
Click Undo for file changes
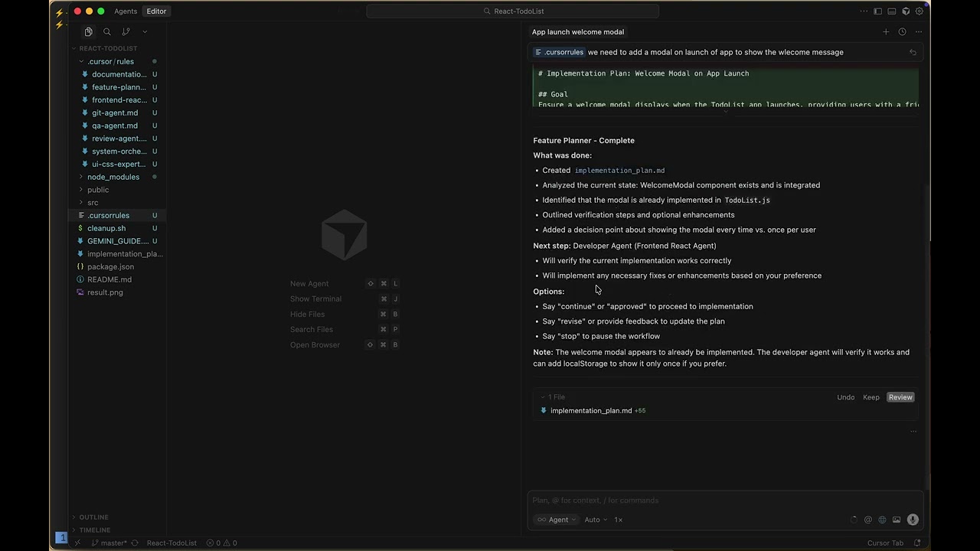(845, 397)
